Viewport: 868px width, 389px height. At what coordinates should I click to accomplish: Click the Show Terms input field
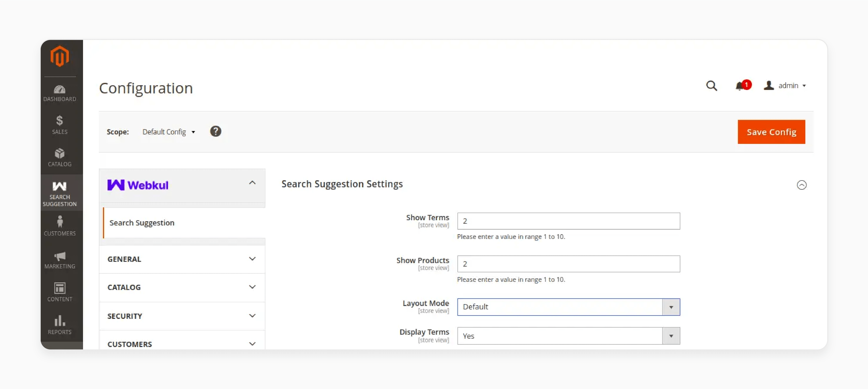click(x=568, y=221)
